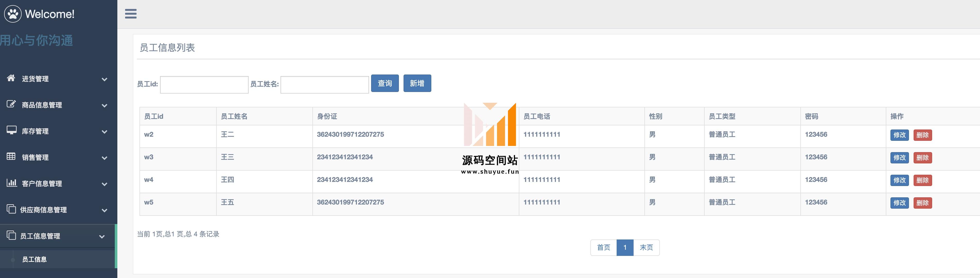The height and width of the screenshot is (278, 980).
Task: Click the table icon beside 销售管理
Action: [11, 156]
